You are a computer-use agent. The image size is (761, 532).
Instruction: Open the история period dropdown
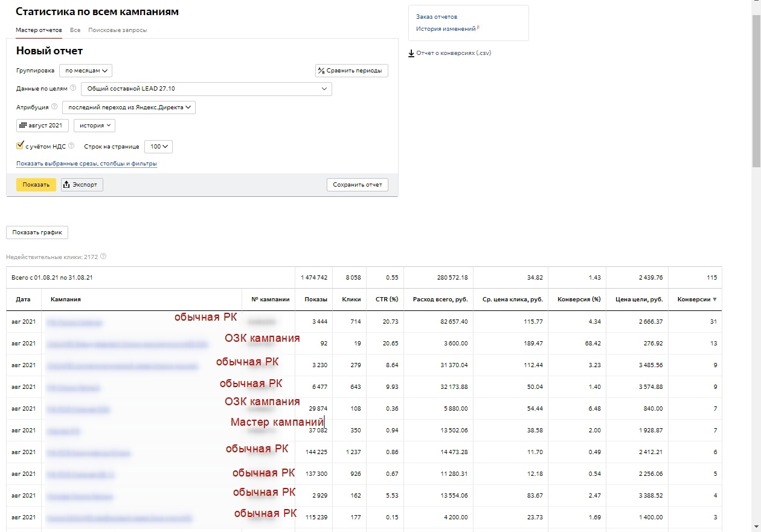pos(94,126)
